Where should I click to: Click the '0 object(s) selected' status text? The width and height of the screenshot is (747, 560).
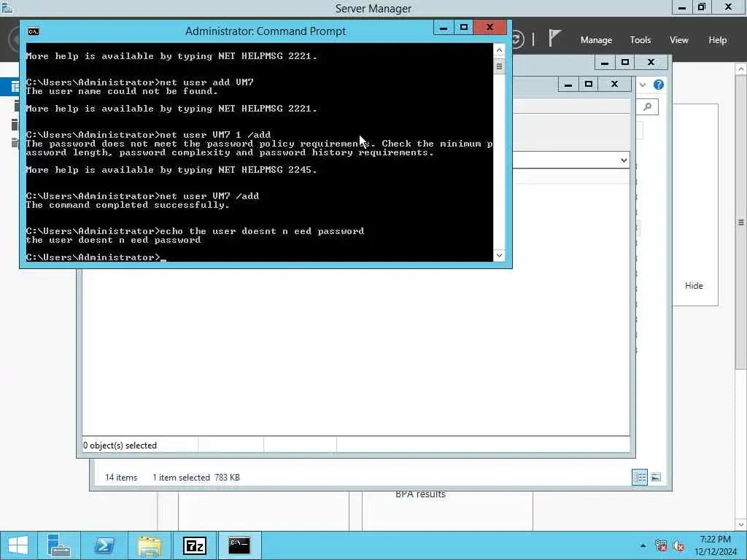[x=120, y=446]
